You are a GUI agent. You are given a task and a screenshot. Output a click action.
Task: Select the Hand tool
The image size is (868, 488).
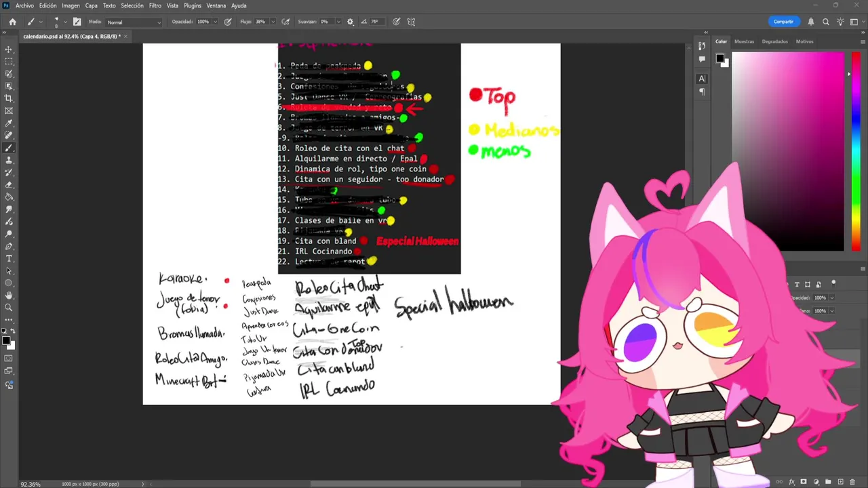[9, 295]
